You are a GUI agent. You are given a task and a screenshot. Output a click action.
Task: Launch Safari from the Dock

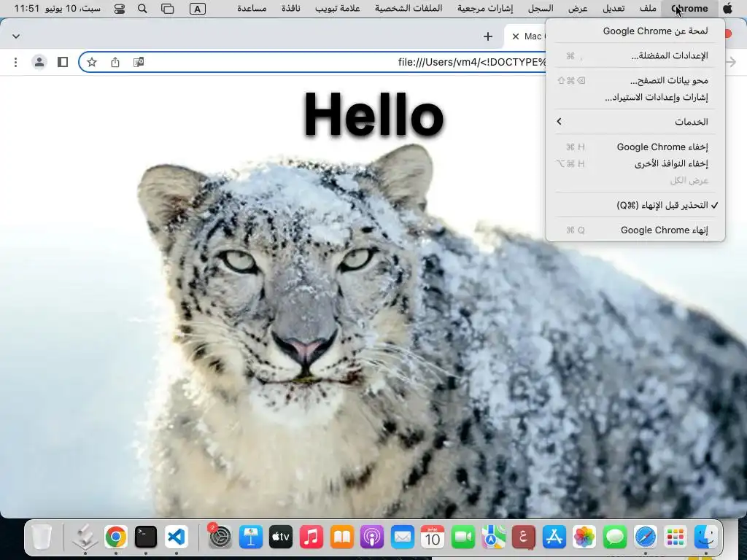[x=646, y=537]
